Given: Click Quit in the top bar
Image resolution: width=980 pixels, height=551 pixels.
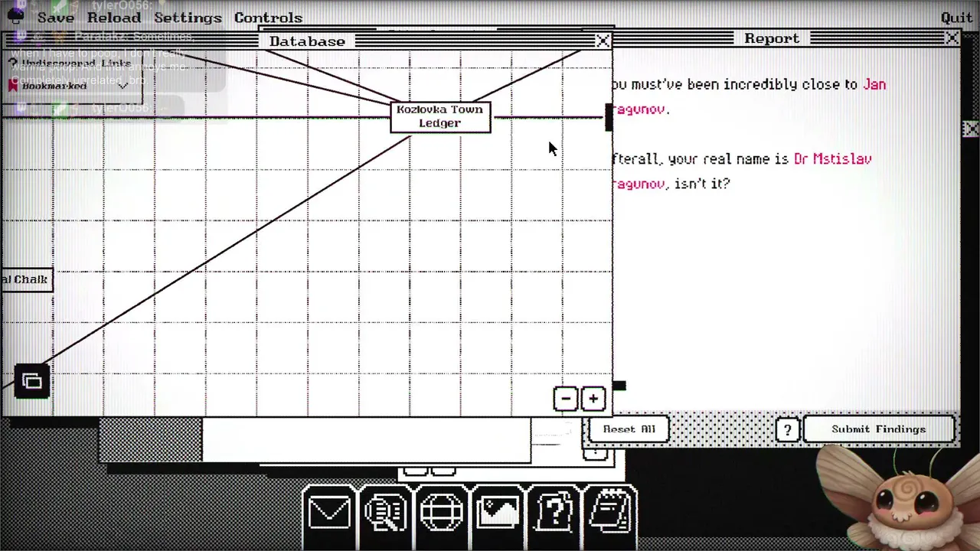Looking at the screenshot, I should [x=957, y=18].
